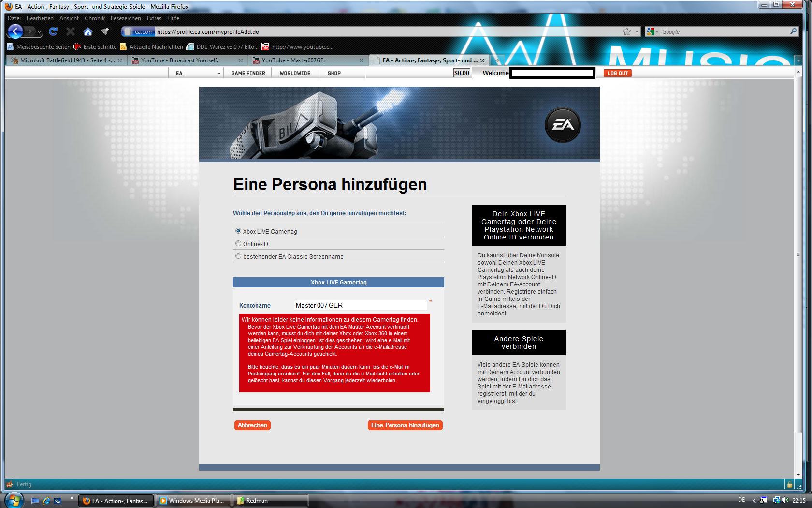Launch Internet Explorer from quick launch
The height and width of the screenshot is (508, 812).
tap(46, 501)
